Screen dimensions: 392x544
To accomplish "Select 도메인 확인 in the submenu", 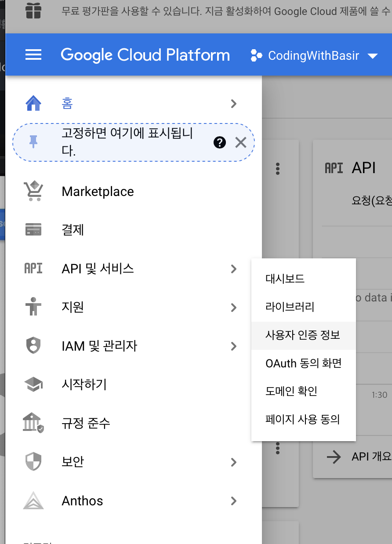I will pyautogui.click(x=303, y=391).
